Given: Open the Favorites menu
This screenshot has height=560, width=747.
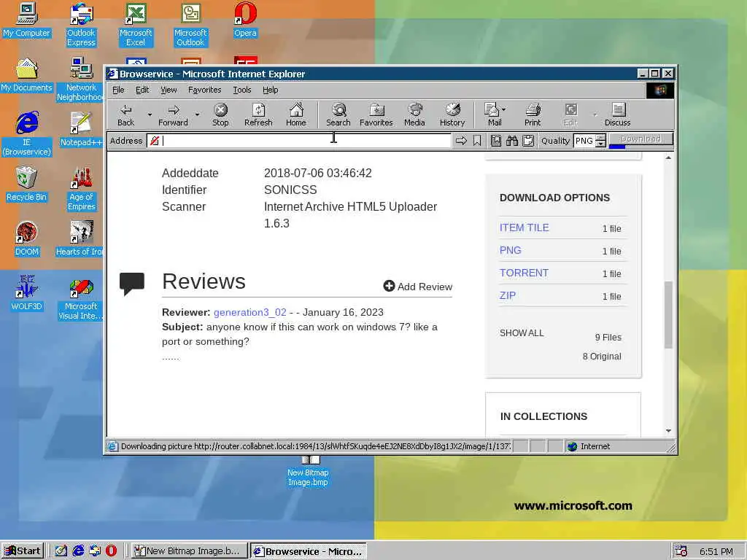Looking at the screenshot, I should tap(205, 90).
